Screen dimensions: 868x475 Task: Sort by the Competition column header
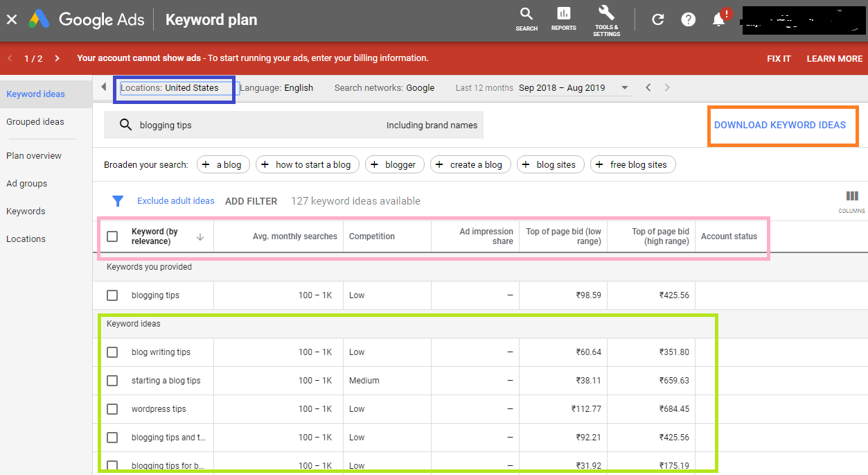[x=372, y=236]
